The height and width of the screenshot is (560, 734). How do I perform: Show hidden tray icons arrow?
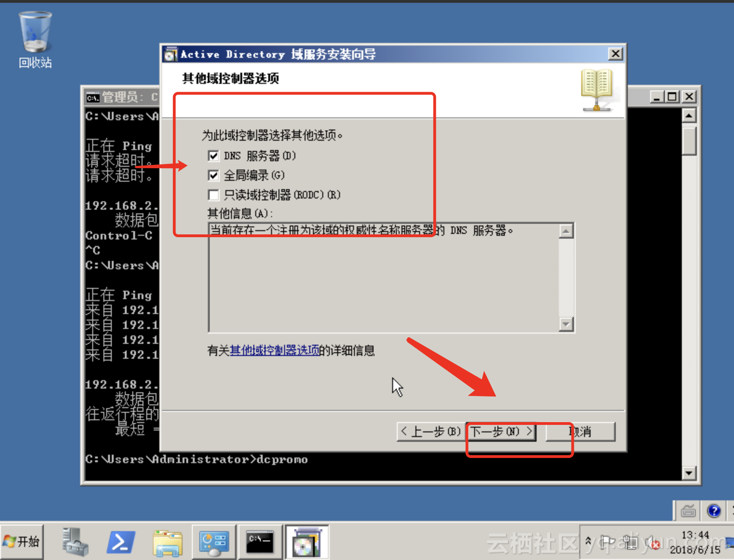tap(588, 541)
